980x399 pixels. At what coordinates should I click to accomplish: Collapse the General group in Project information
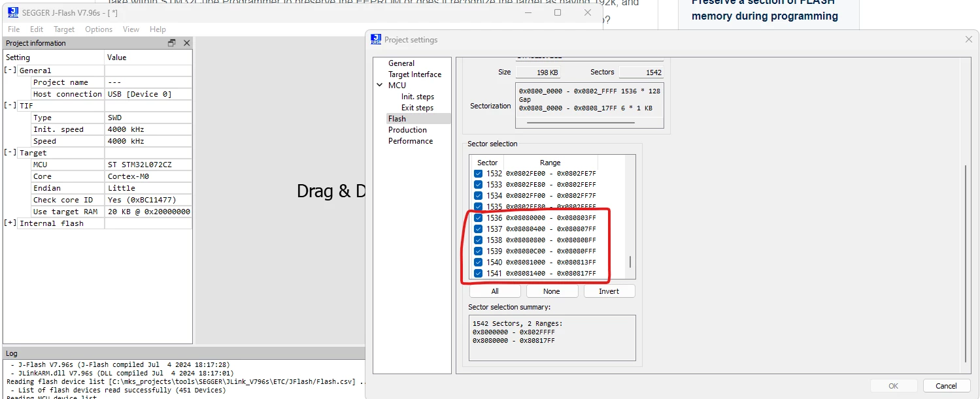point(10,71)
